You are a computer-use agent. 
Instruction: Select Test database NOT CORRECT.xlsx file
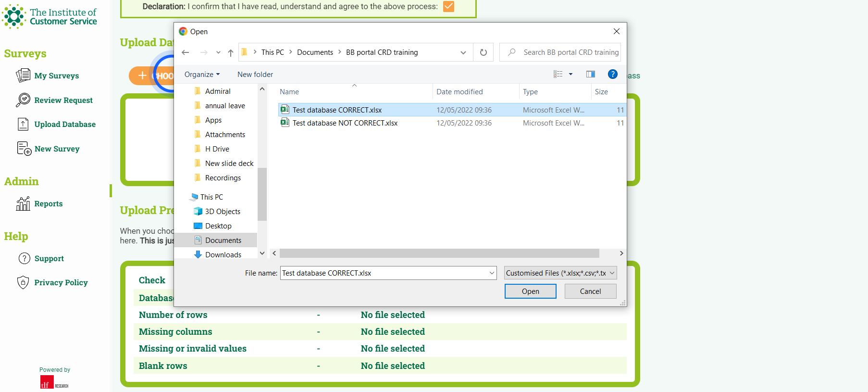(345, 123)
